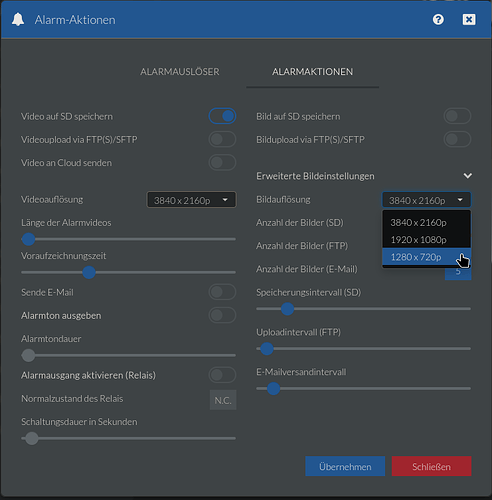Enable Alarmton ausgeben switch

coord(222,315)
